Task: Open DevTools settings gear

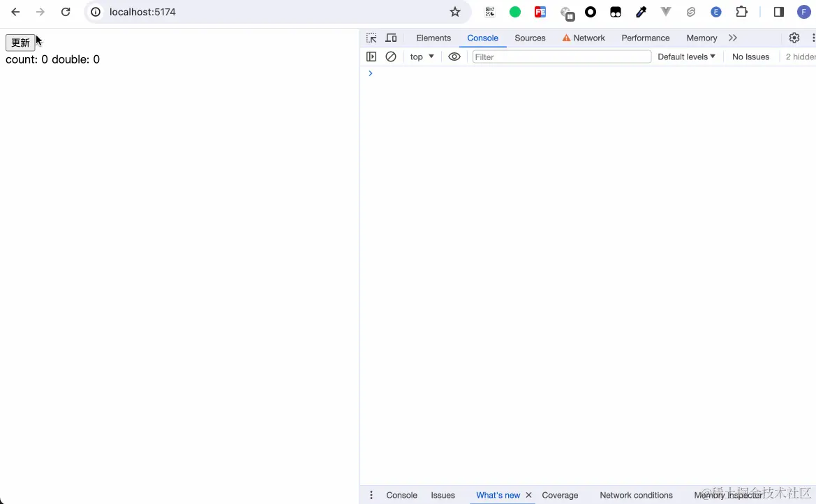Action: [794, 38]
